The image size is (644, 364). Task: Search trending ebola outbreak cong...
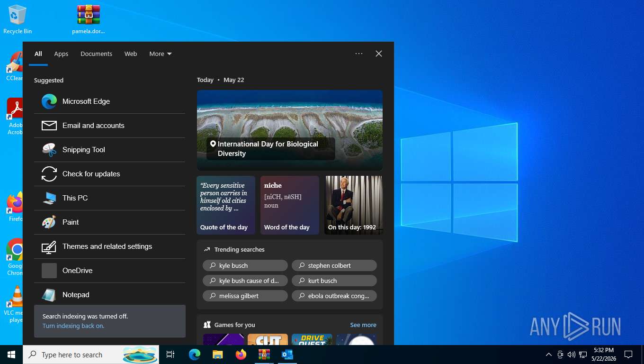[x=334, y=296]
